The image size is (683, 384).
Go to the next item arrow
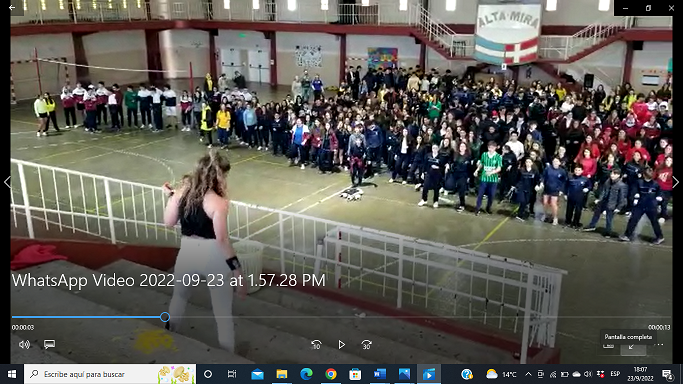coord(676,182)
